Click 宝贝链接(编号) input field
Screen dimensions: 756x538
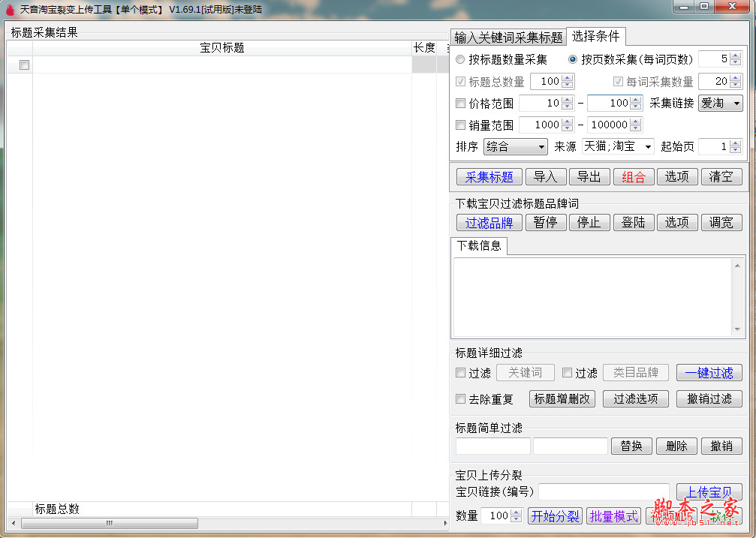pos(604,492)
